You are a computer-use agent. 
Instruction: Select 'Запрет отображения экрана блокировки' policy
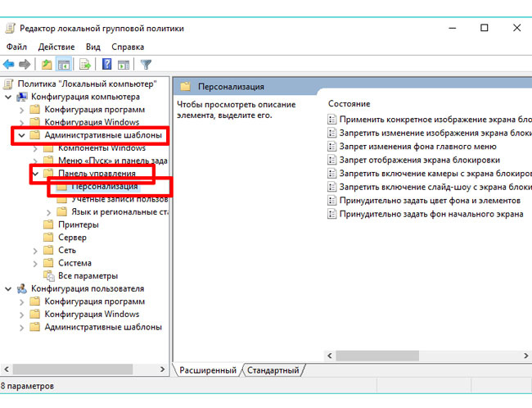pyautogui.click(x=420, y=160)
